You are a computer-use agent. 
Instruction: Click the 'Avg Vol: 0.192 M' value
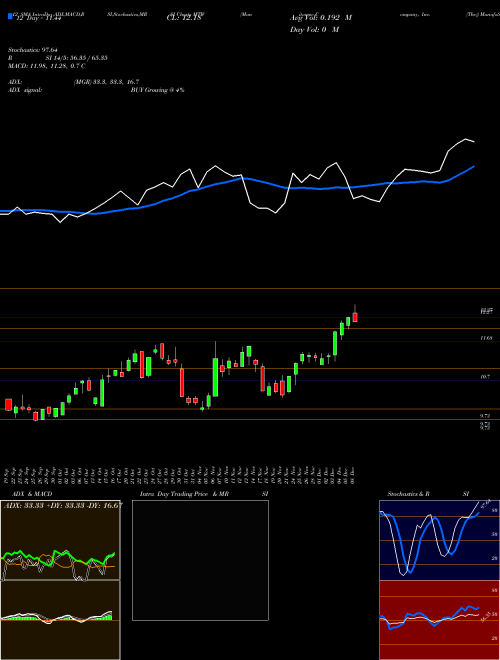click(x=321, y=18)
